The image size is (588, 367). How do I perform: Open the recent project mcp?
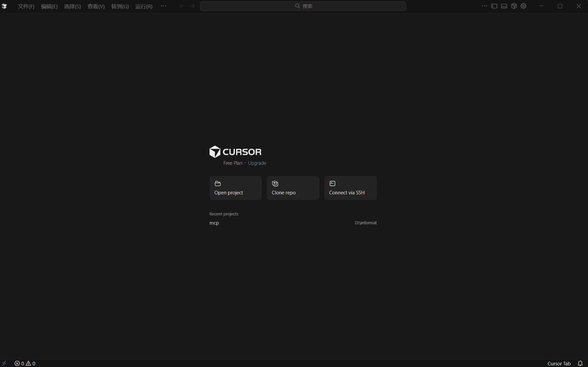214,223
